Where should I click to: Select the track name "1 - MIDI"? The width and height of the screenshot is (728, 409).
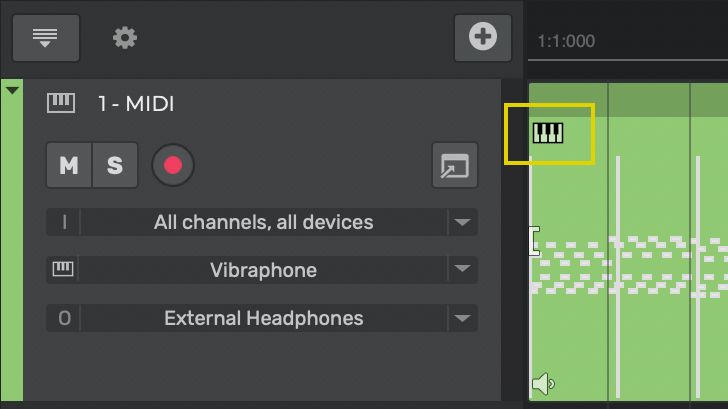[136, 104]
